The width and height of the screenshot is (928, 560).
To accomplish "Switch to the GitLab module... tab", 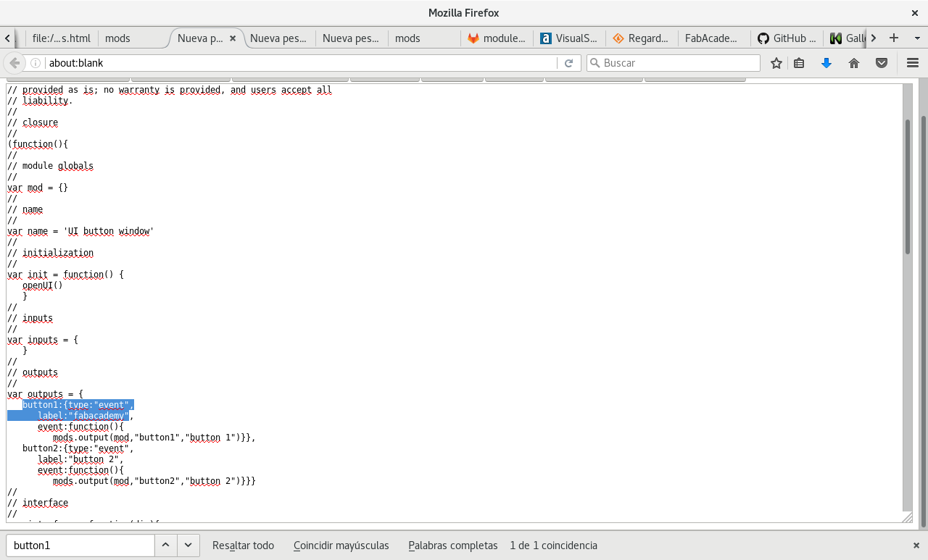I will [497, 38].
